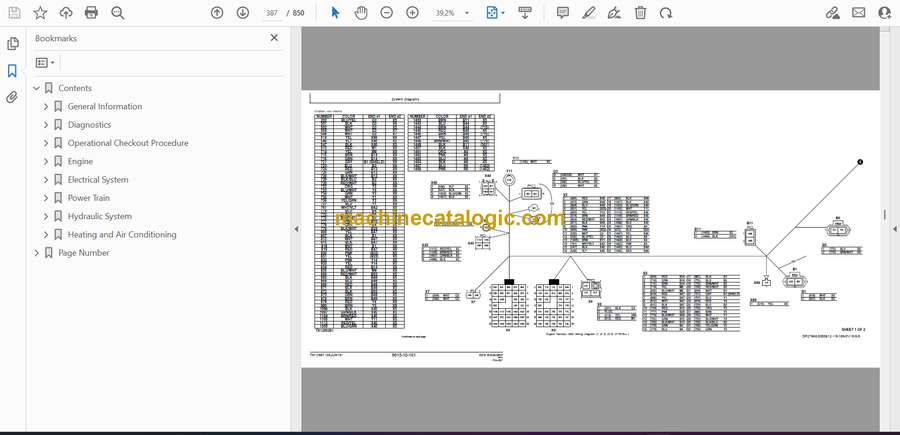This screenshot has height=435, width=900.
Task: Click the delete trash icon
Action: pyautogui.click(x=641, y=13)
